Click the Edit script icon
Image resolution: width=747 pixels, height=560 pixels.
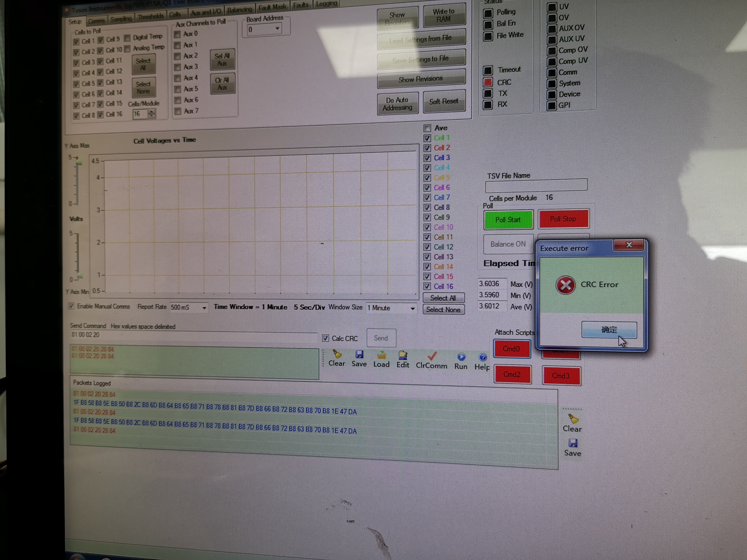click(403, 355)
